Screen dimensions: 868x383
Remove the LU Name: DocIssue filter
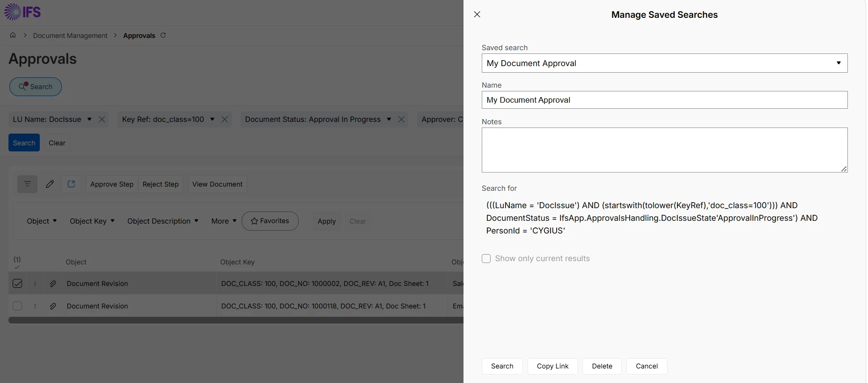[102, 120]
